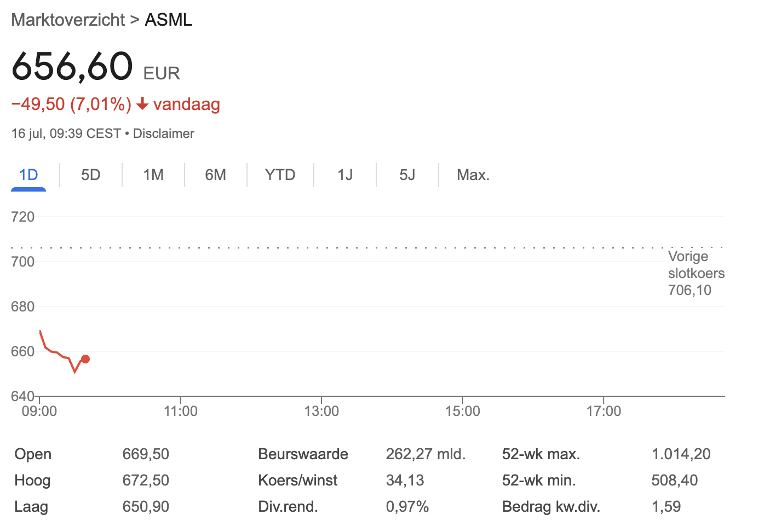Click the Vorige slotkoers 706,10 label
The height and width of the screenshot is (532, 770).
point(696,273)
